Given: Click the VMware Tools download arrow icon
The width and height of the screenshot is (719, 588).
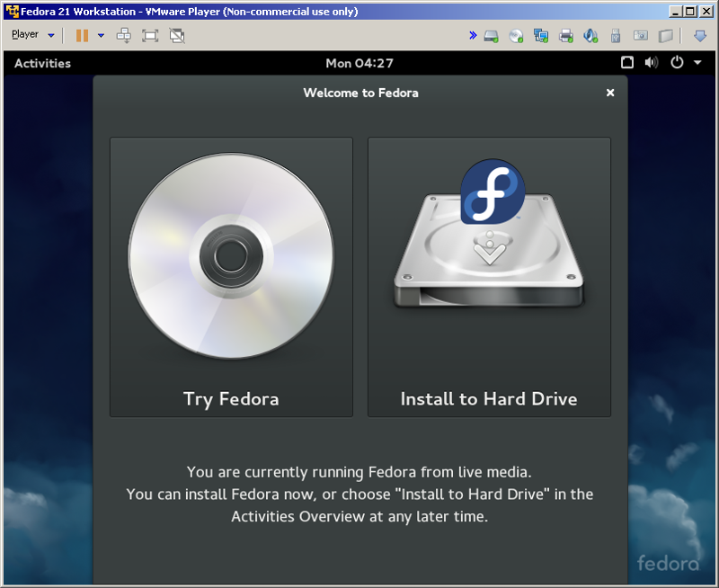Looking at the screenshot, I should tap(700, 36).
